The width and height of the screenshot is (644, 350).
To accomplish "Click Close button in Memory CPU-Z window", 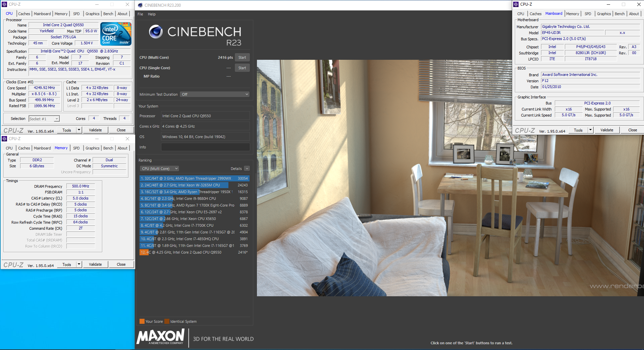I will (121, 264).
